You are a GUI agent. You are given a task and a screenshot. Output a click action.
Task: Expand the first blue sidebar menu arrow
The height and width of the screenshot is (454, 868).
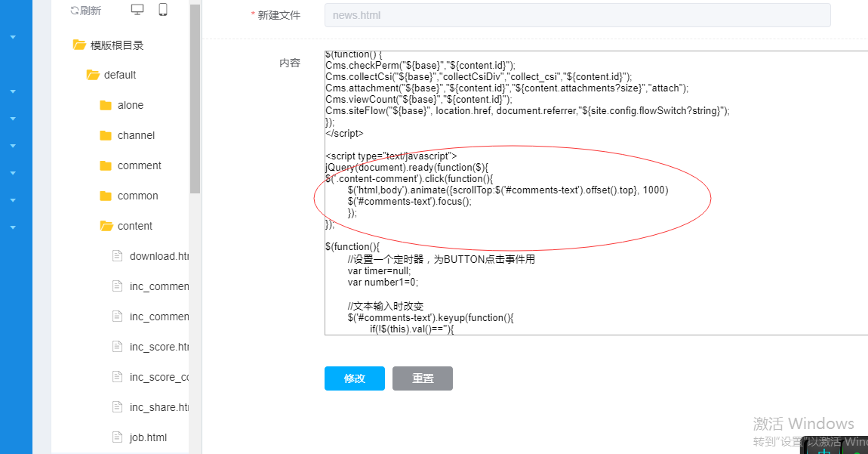(x=13, y=37)
